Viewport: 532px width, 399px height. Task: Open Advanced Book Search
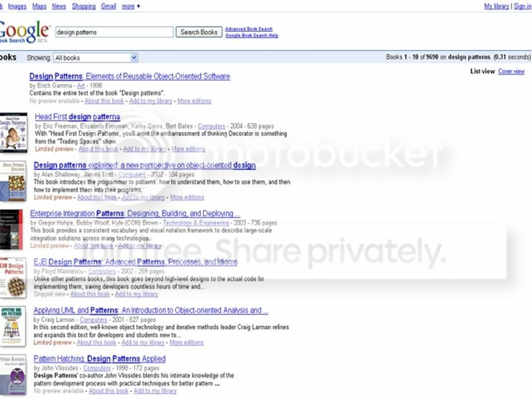click(249, 29)
